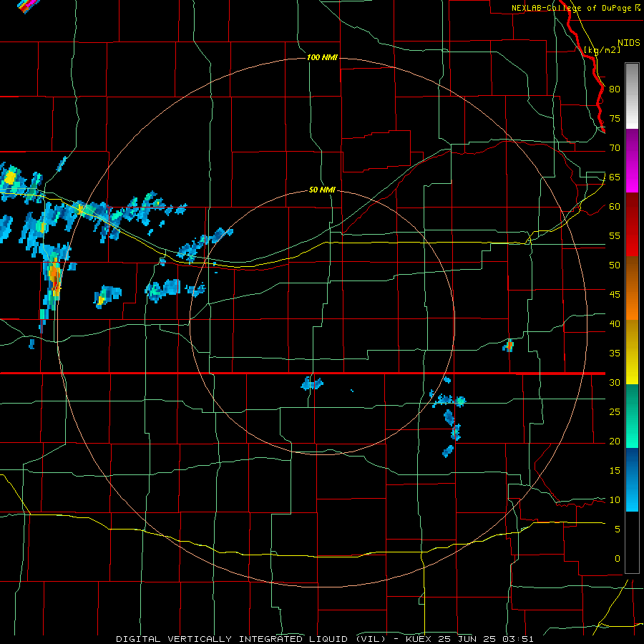Click the blue segment of the color bar
Screen dimensions: 644x644
[x=632, y=479]
